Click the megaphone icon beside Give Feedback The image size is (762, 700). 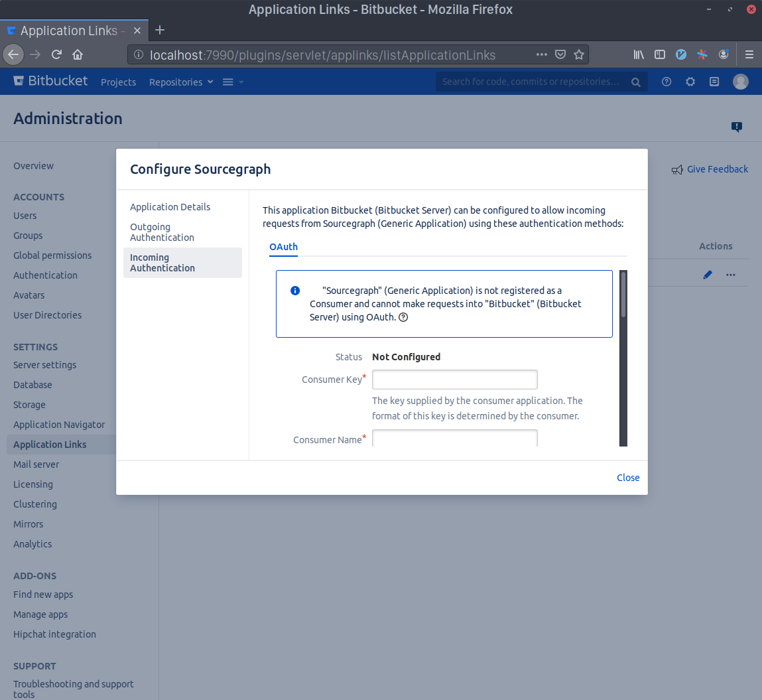pos(677,170)
